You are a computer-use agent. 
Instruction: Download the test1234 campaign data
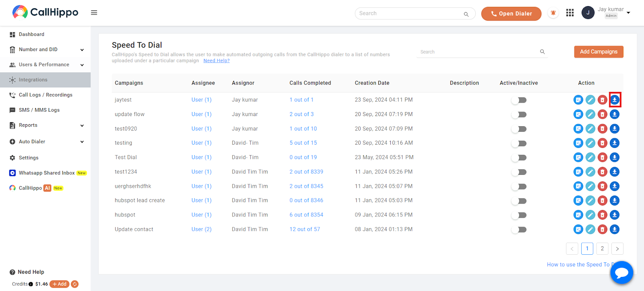pos(615,172)
